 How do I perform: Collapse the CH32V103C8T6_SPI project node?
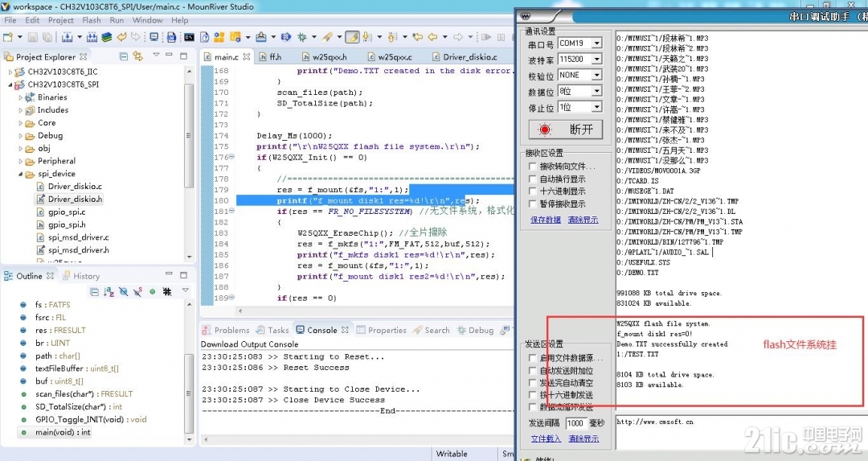10,84
